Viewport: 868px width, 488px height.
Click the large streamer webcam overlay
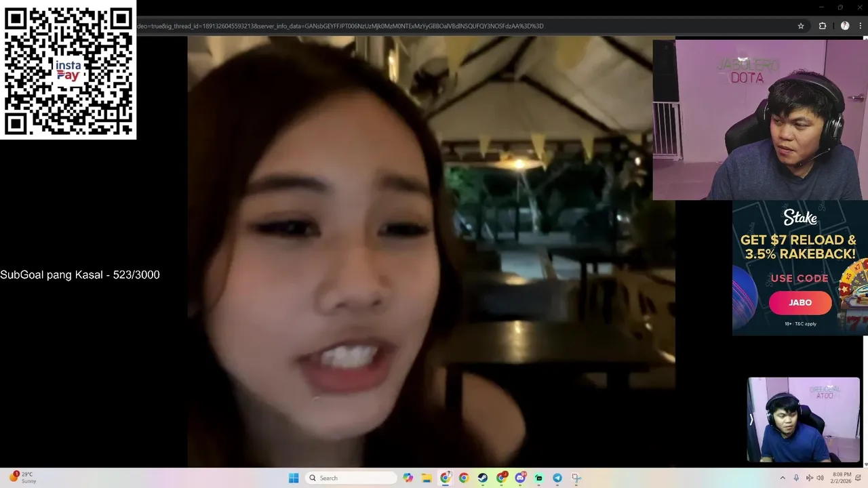coord(759,119)
